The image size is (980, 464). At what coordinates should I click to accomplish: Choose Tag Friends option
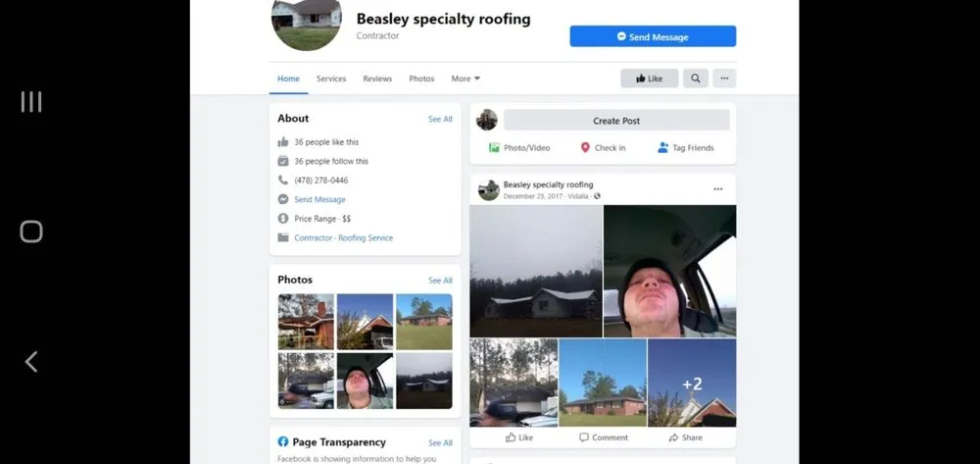coord(686,147)
